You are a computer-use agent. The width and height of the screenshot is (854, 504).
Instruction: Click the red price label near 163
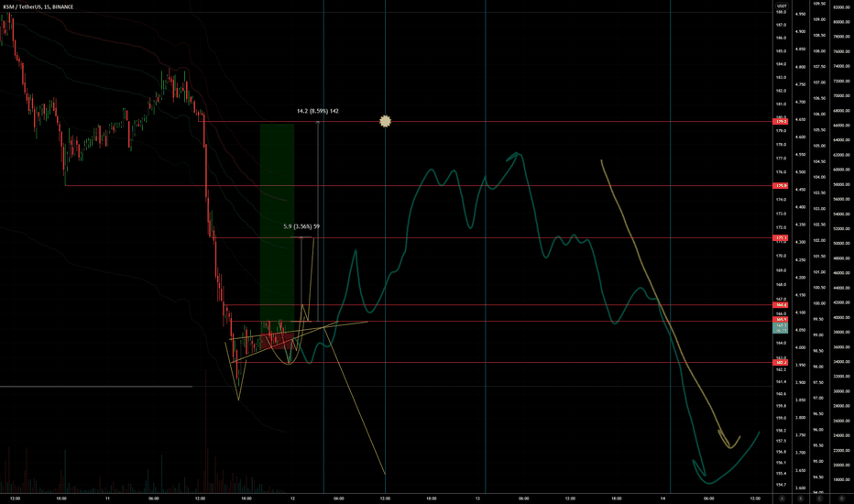(781, 362)
